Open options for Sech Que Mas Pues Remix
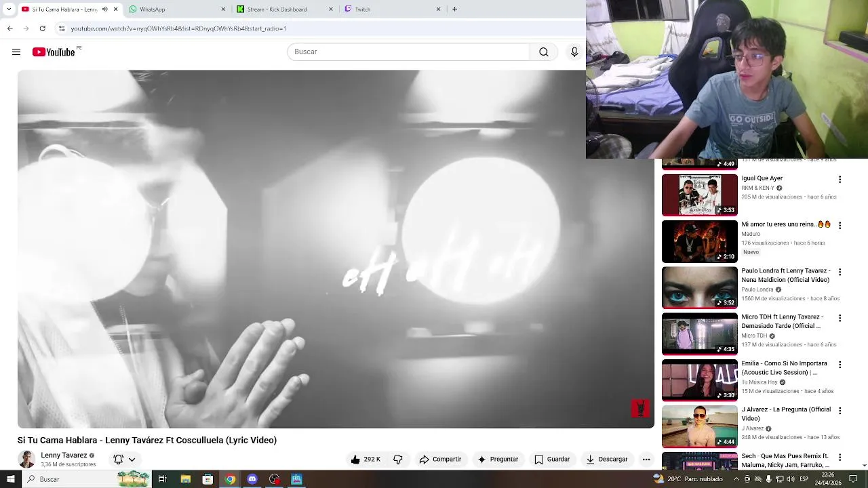This screenshot has height=488, width=868. pos(840,457)
